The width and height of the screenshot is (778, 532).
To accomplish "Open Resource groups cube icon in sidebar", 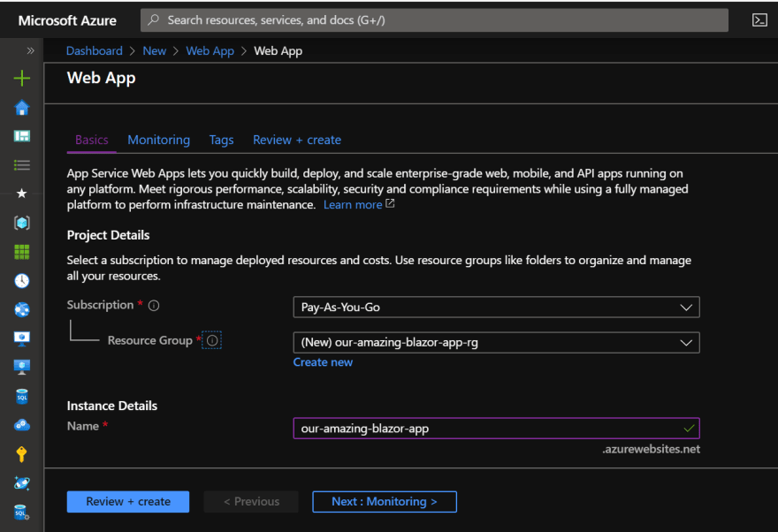I will pyautogui.click(x=22, y=223).
